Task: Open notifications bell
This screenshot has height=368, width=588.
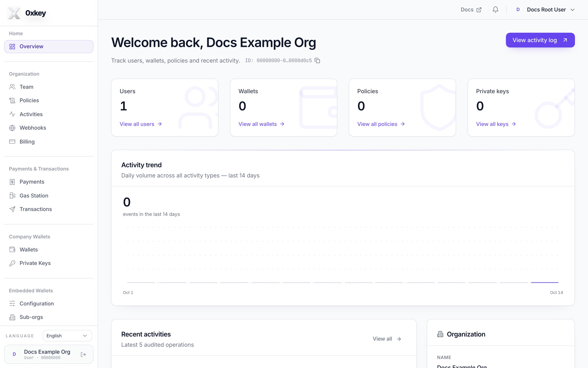Action: click(x=496, y=10)
